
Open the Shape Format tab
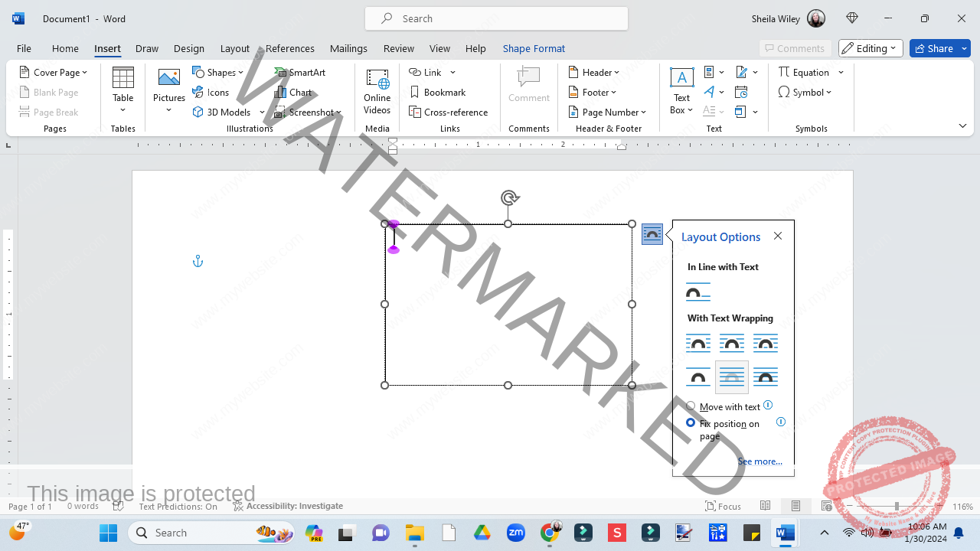534,48
